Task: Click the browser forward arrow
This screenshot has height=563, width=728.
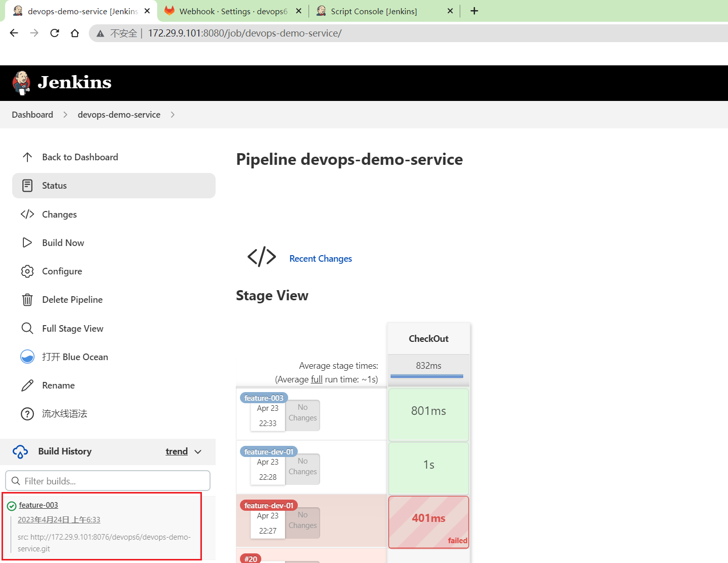Action: (x=34, y=33)
